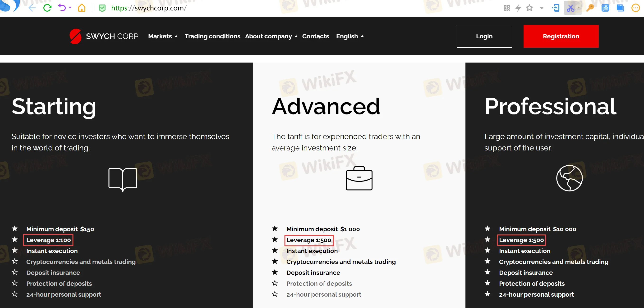
Task: Click the browser back arrow
Action: pyautogui.click(x=32, y=8)
